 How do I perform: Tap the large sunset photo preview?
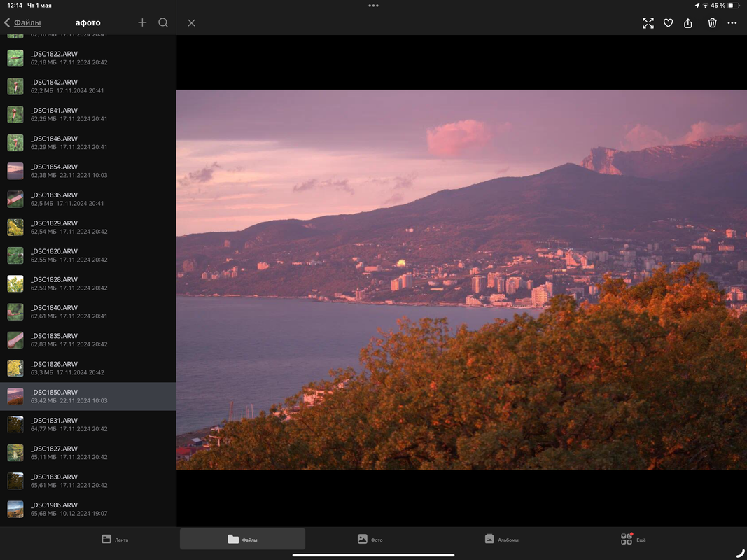pyautogui.click(x=461, y=279)
